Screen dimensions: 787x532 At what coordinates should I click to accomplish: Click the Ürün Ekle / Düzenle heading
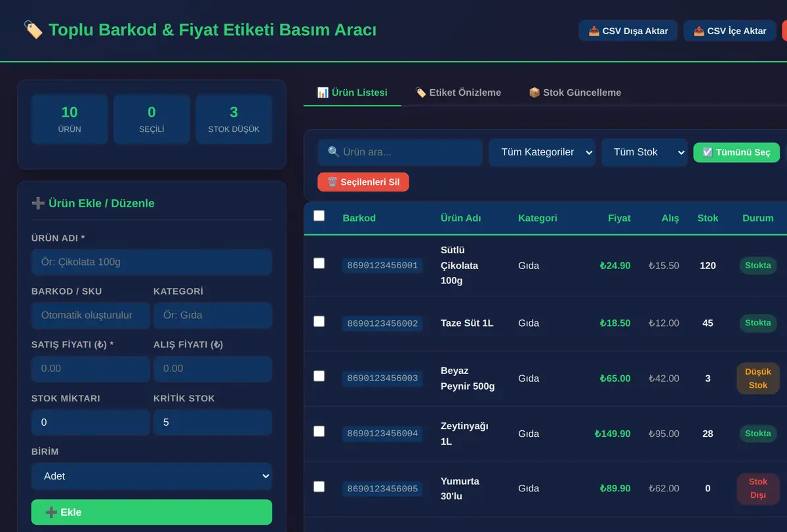click(x=93, y=203)
